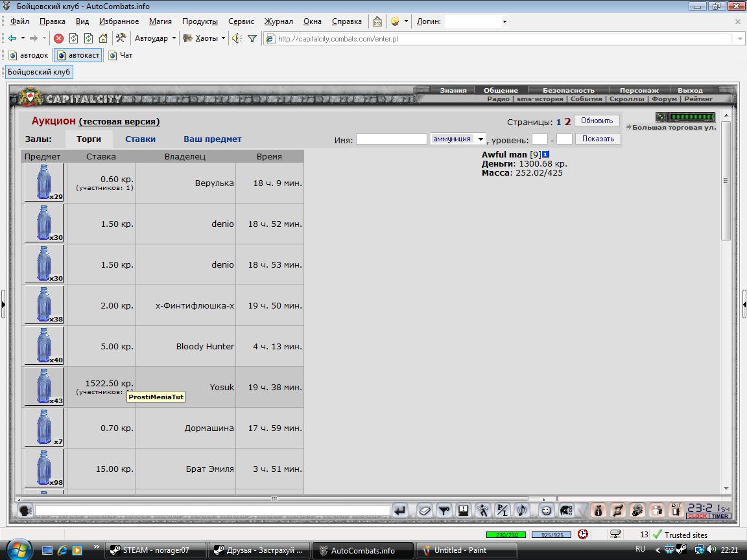Screen dimensions: 747x560
Task: Click the red stop loading icon
Action: click(58, 39)
